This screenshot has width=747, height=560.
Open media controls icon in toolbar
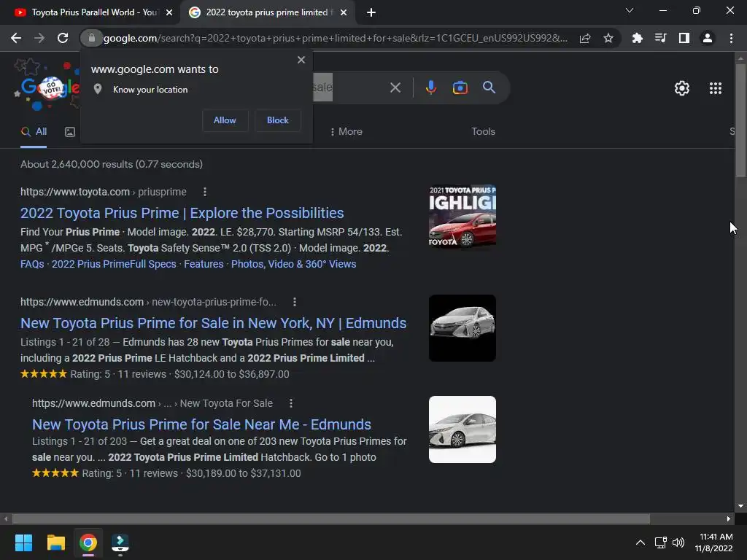coord(660,38)
